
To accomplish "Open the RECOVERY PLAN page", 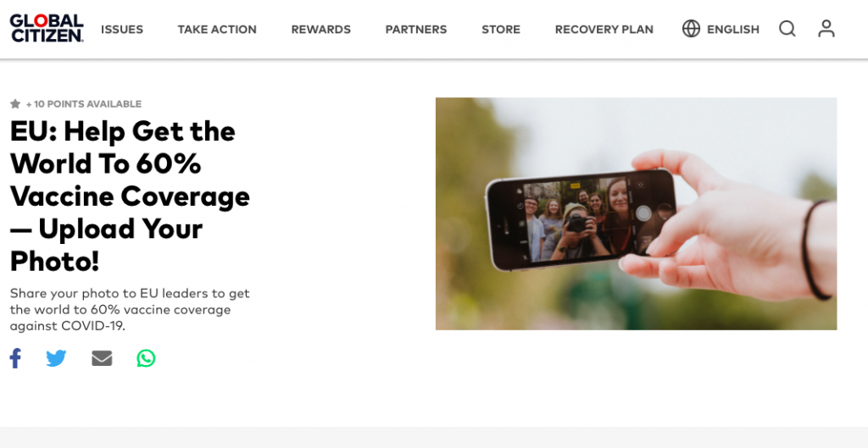I will (604, 30).
